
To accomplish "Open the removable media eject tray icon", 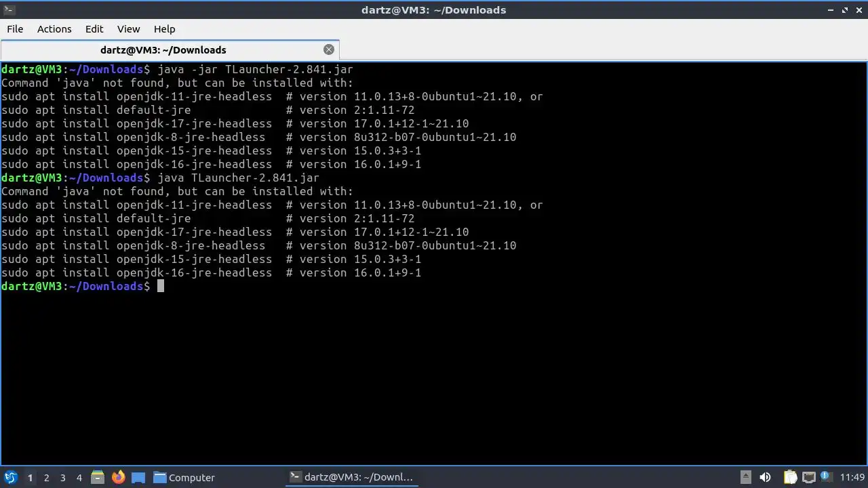I will [745, 477].
